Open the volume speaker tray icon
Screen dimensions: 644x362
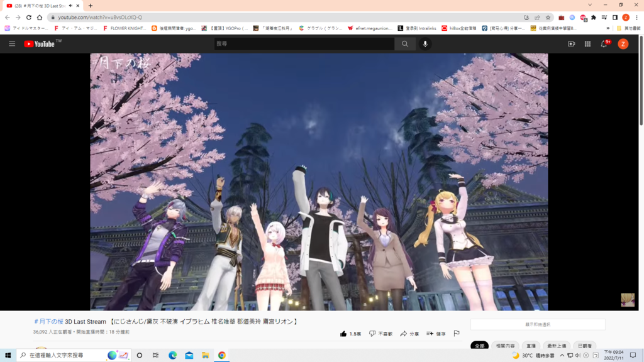point(578,356)
